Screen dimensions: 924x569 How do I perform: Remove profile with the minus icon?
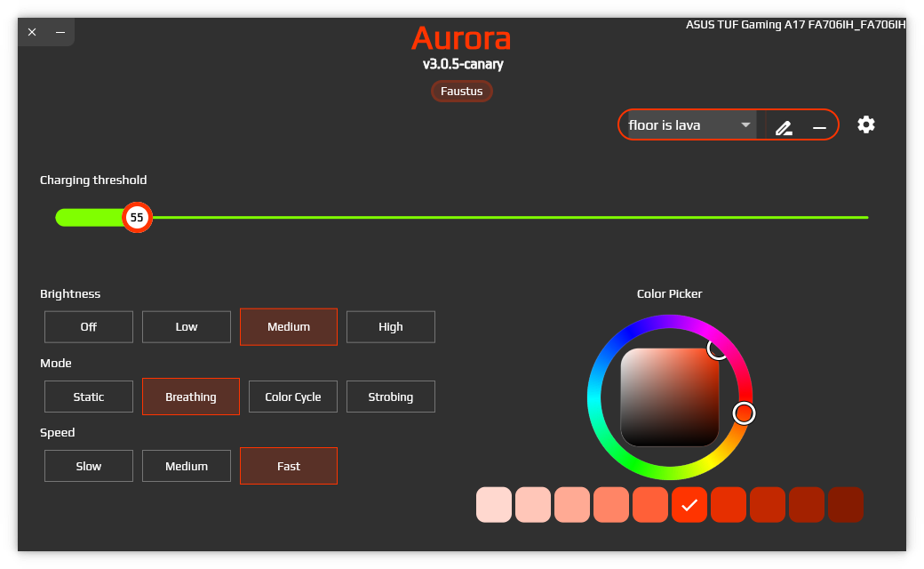[819, 127]
